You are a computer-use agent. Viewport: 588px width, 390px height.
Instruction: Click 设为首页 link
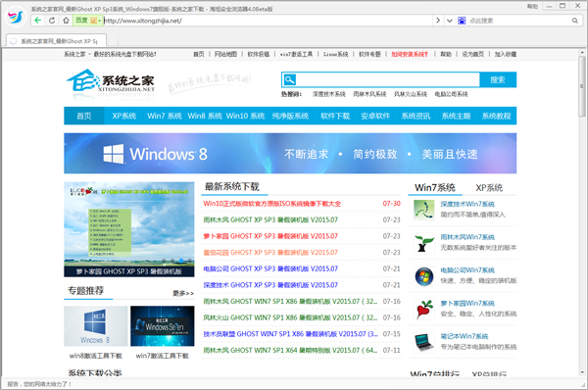pyautogui.click(x=473, y=54)
